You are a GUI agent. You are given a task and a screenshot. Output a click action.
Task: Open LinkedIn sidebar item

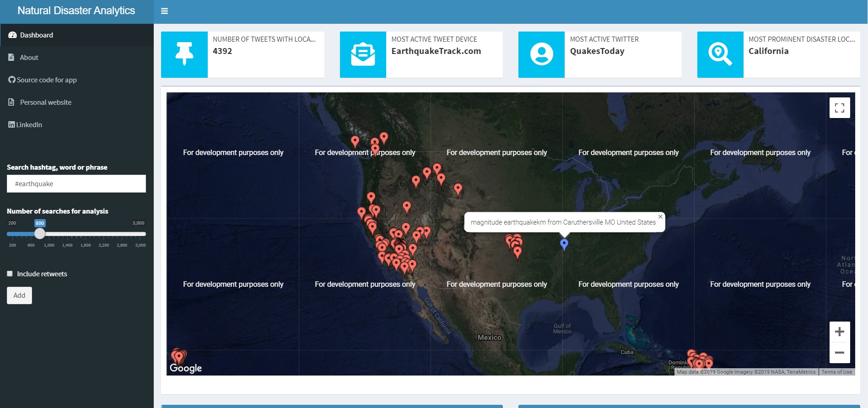[77, 124]
